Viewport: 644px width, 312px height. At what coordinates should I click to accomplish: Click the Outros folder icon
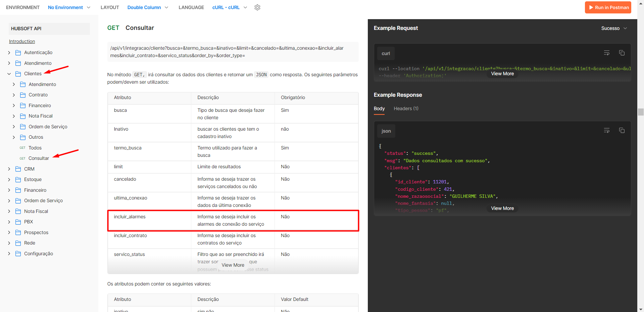(x=23, y=137)
